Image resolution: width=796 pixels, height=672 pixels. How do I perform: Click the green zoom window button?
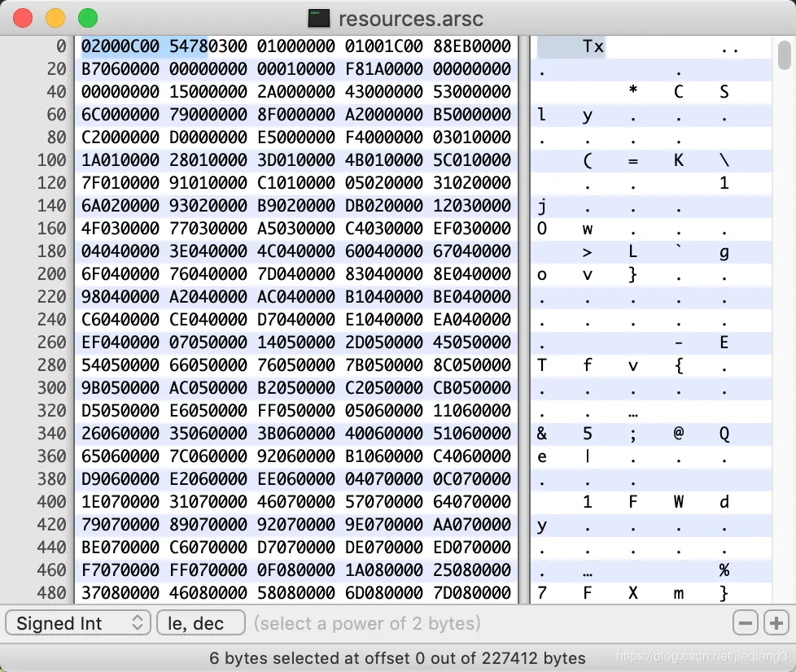[88, 18]
